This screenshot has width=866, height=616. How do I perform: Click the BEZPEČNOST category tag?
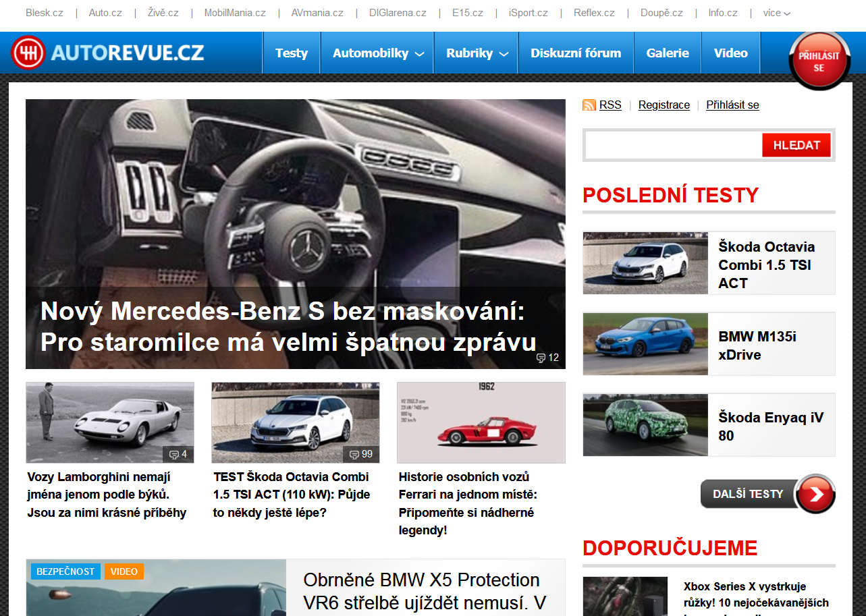[x=65, y=571]
